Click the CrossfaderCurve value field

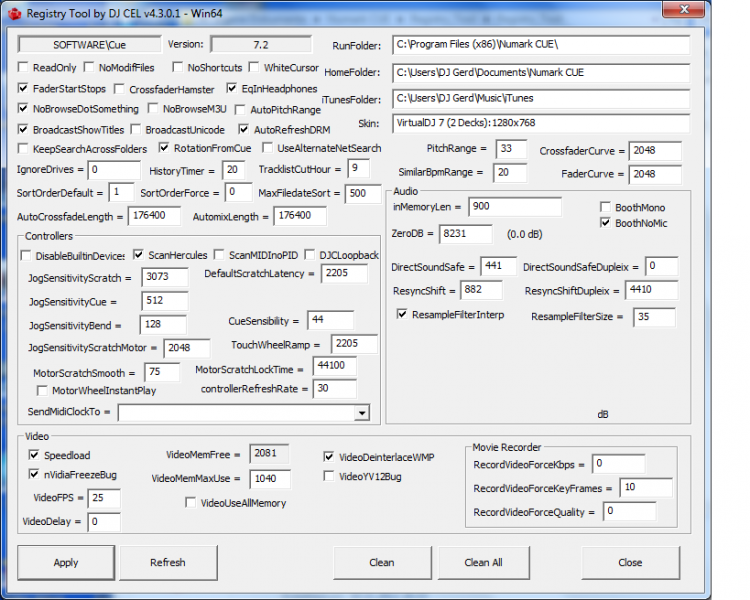(x=655, y=151)
